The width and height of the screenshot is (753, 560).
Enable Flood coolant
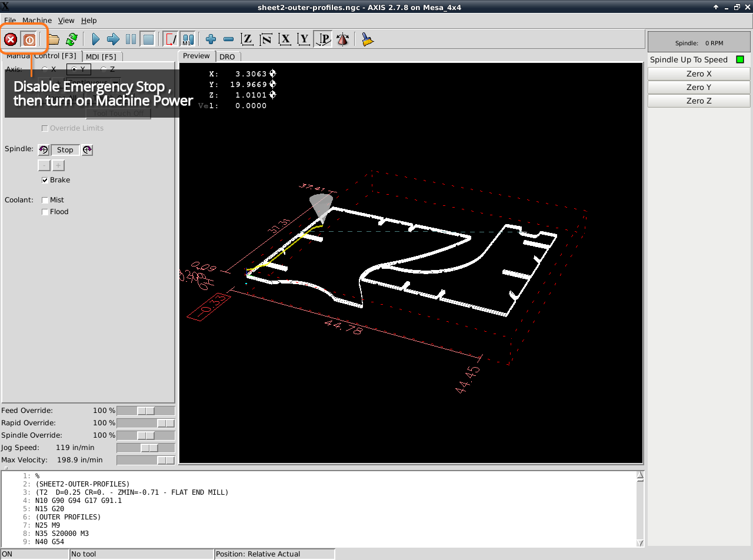point(55,212)
